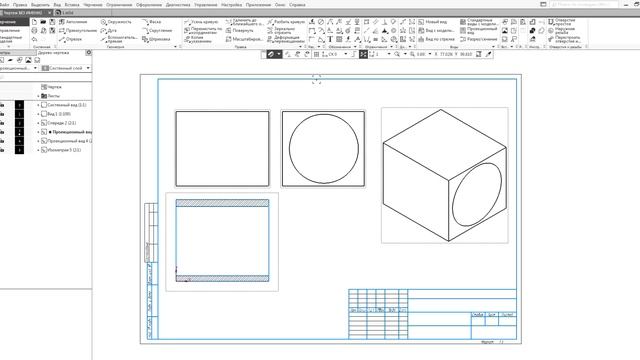Open the Черчение menu
640x360 pixels.
(93, 5)
